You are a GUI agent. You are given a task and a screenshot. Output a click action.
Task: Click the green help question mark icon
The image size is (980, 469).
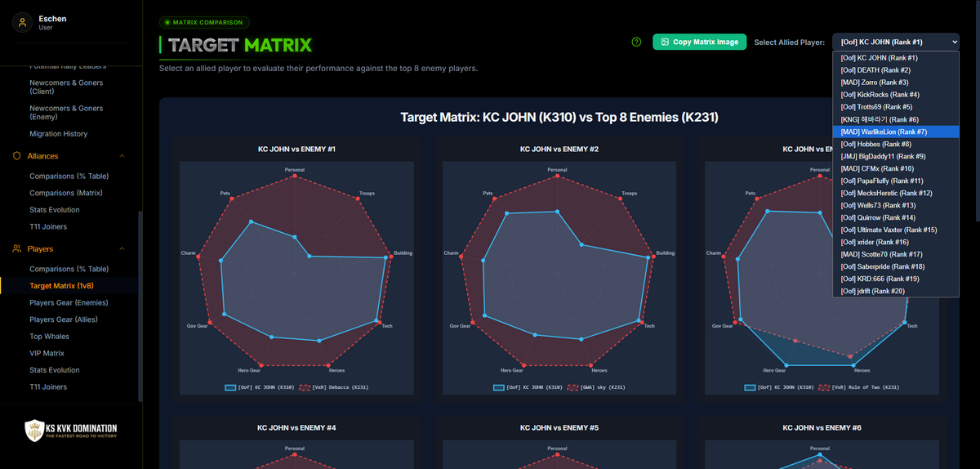pyautogui.click(x=637, y=42)
